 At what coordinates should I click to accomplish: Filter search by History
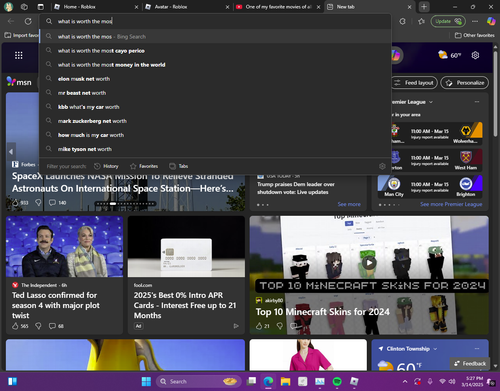coord(107,166)
